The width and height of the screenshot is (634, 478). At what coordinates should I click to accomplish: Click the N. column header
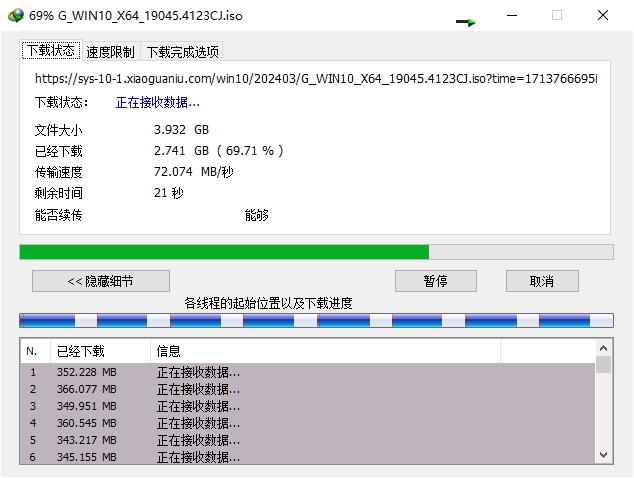35,351
